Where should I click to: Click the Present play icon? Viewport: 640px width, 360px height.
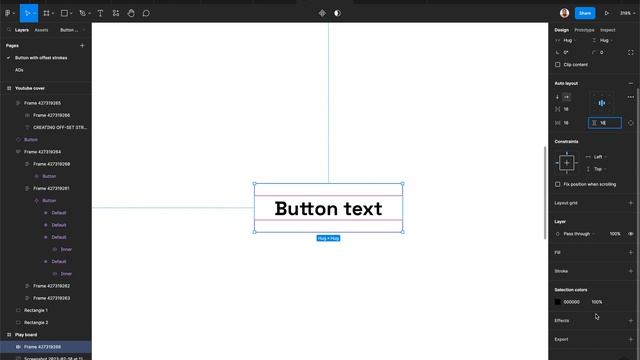(x=607, y=13)
